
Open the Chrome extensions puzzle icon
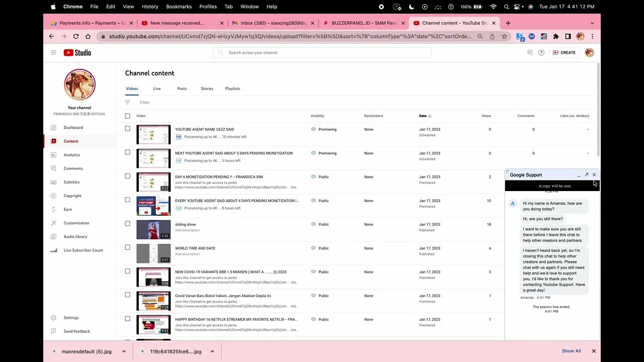point(556,36)
